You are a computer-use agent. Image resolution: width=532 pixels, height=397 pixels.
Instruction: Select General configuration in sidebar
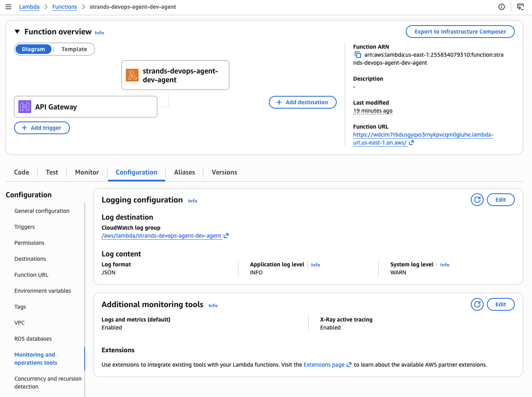(x=42, y=211)
